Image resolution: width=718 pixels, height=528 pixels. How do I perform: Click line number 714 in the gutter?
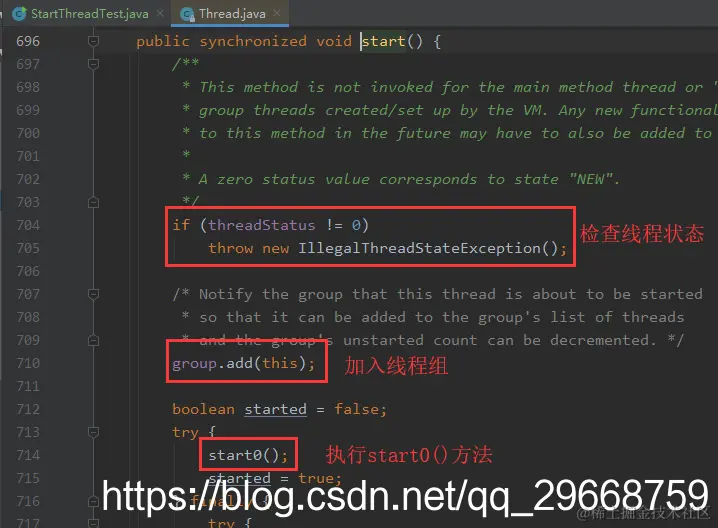pos(28,455)
